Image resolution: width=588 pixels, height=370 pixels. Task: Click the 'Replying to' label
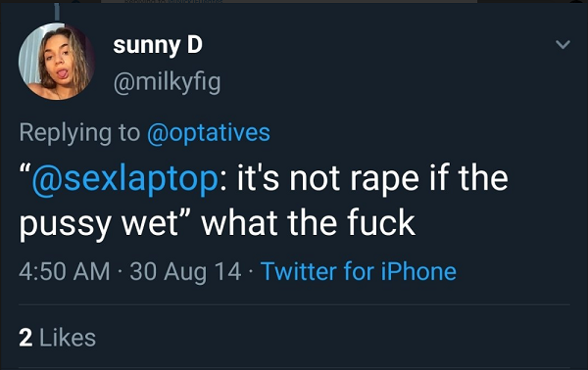pos(79,133)
